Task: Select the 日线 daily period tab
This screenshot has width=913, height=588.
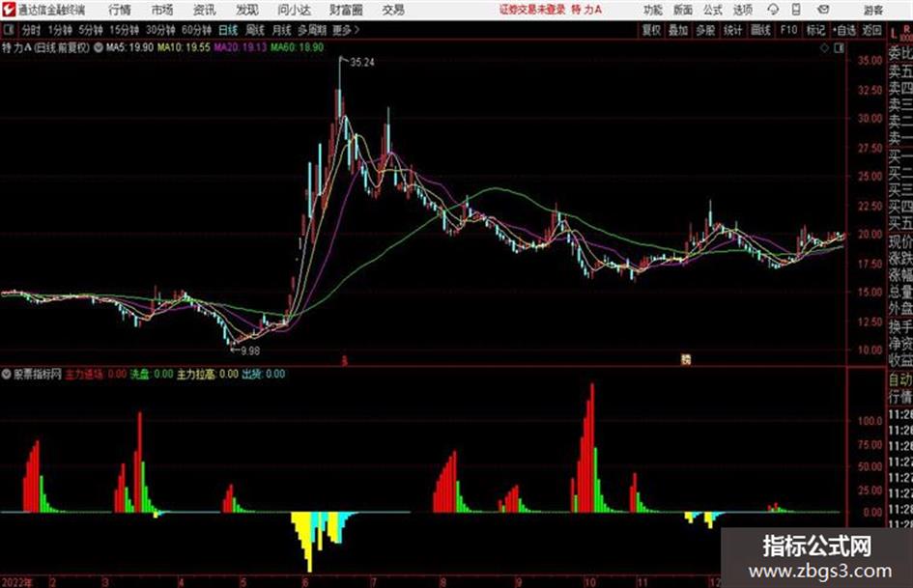Action: (228, 30)
